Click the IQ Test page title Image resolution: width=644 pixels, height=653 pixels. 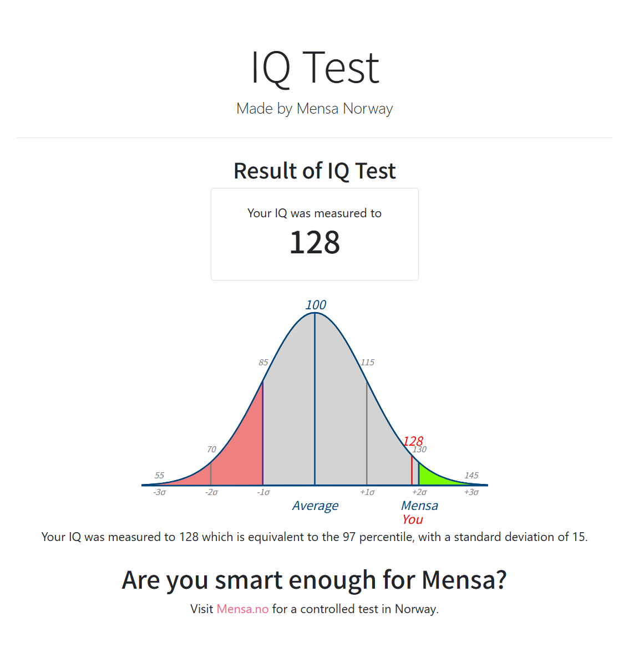[315, 68]
